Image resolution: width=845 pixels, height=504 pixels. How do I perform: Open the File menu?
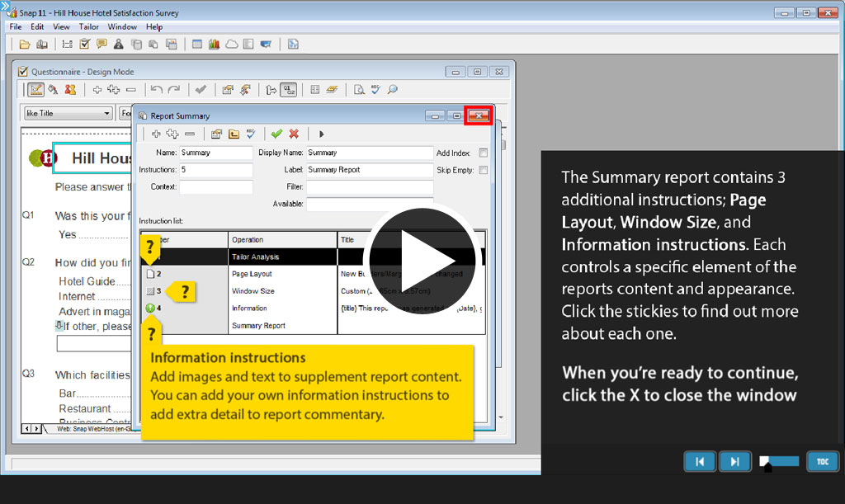[16, 26]
